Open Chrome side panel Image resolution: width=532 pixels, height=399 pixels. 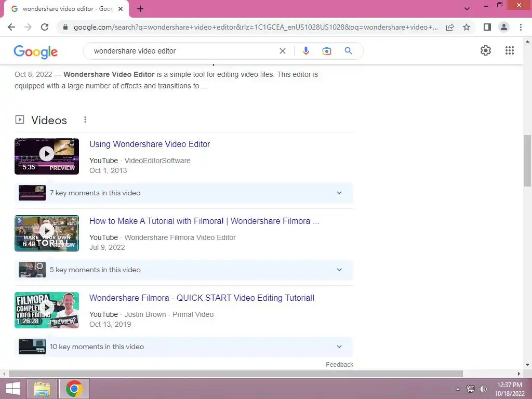pos(487,27)
